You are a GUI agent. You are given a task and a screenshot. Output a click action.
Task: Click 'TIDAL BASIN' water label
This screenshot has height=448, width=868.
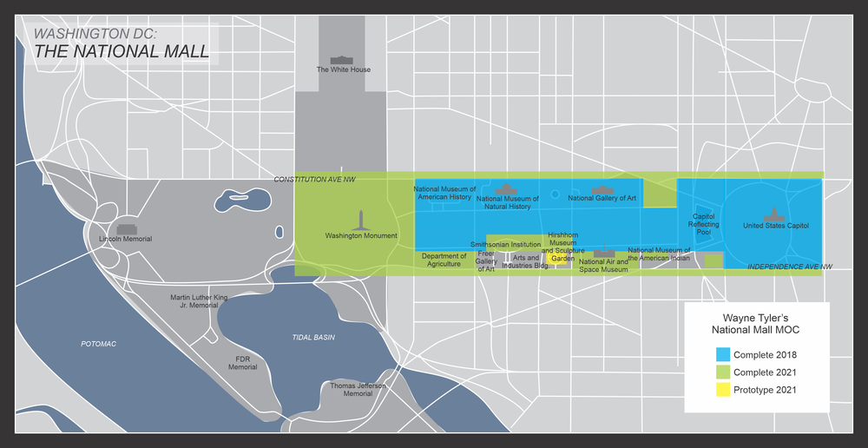(313, 337)
